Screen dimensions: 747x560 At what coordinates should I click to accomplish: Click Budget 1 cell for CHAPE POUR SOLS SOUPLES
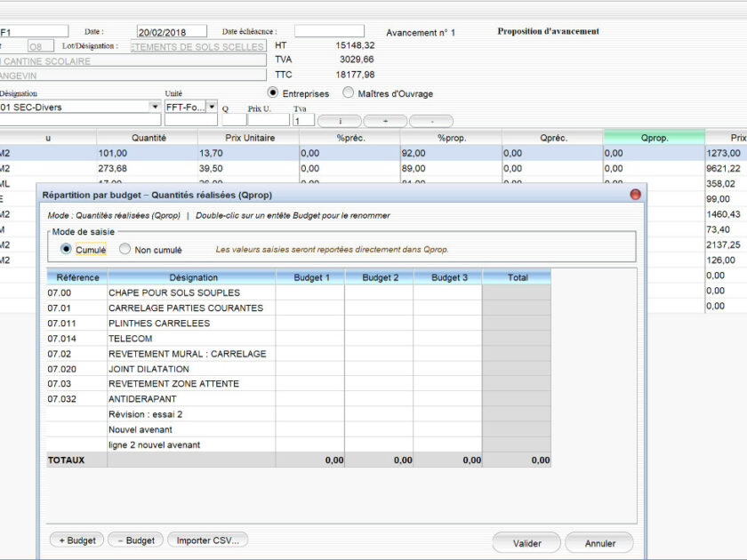click(310, 292)
